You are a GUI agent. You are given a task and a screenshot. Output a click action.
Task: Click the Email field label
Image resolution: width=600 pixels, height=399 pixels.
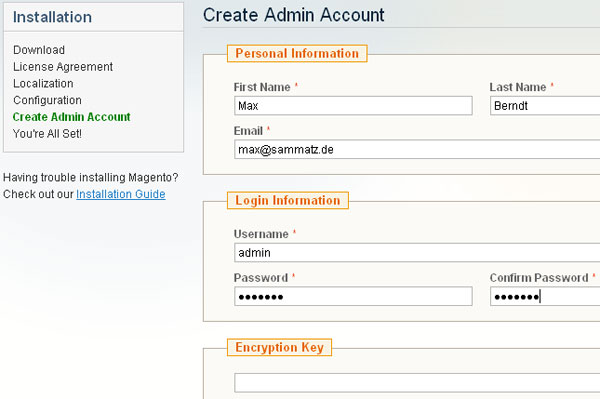pos(248,131)
